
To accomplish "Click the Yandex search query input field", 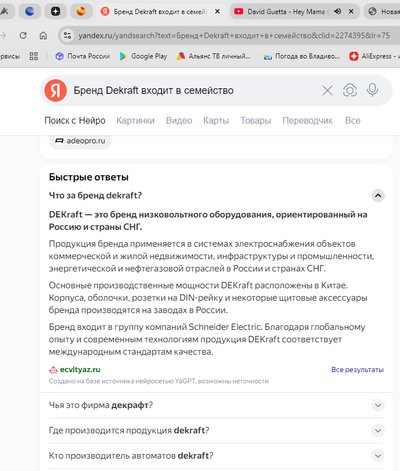I will tap(193, 90).
